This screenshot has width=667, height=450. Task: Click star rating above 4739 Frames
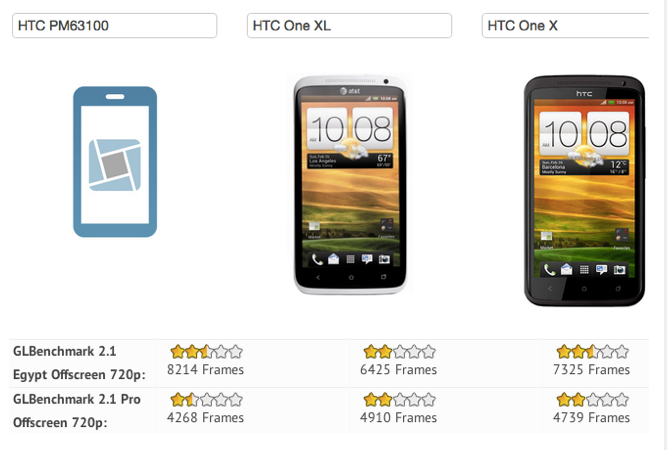click(593, 400)
